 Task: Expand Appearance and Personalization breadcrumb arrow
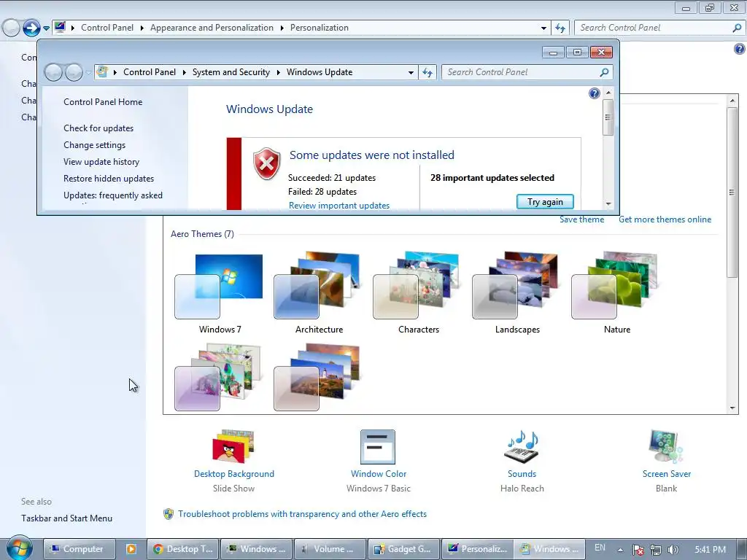coord(282,28)
